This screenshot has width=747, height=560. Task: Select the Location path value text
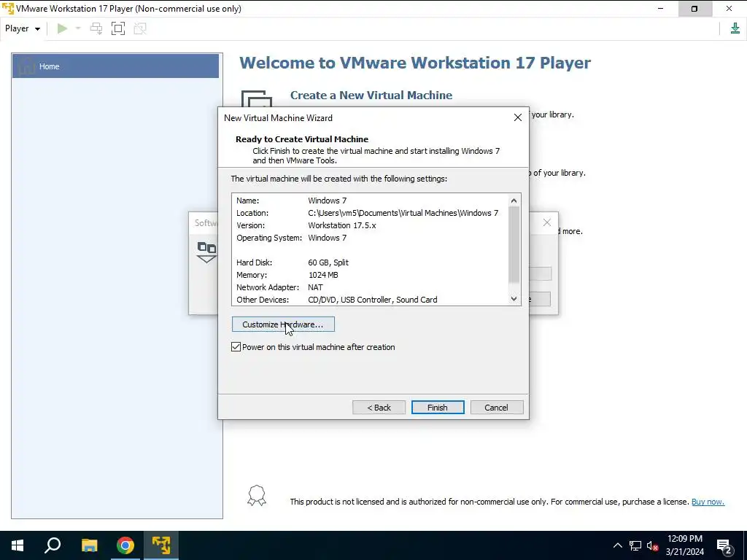click(x=403, y=213)
